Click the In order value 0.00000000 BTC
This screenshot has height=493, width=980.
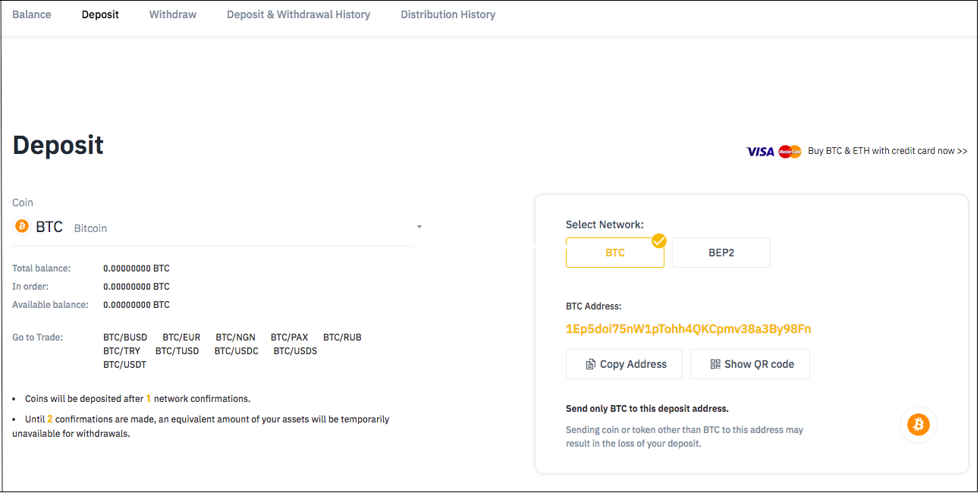137,287
